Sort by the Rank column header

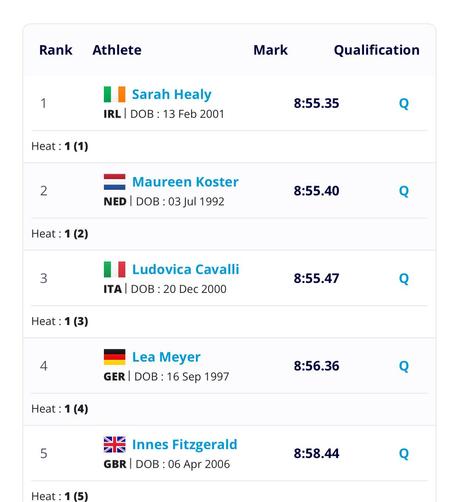coord(56,50)
